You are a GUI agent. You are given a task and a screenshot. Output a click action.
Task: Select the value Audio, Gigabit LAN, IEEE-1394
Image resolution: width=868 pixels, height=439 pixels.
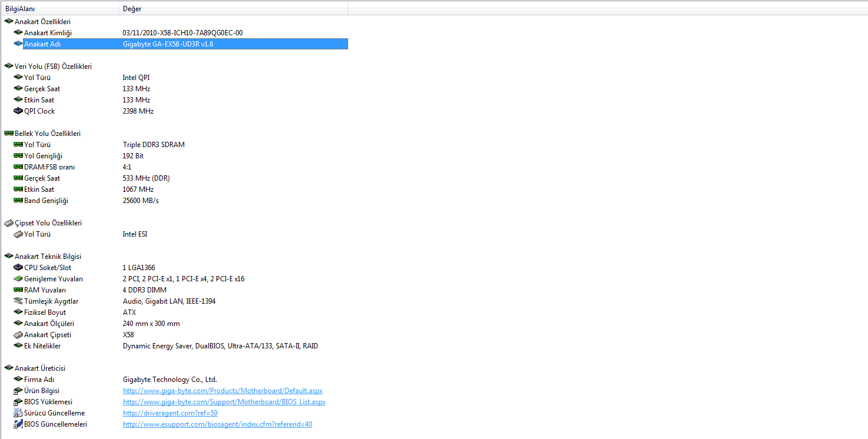tap(169, 301)
